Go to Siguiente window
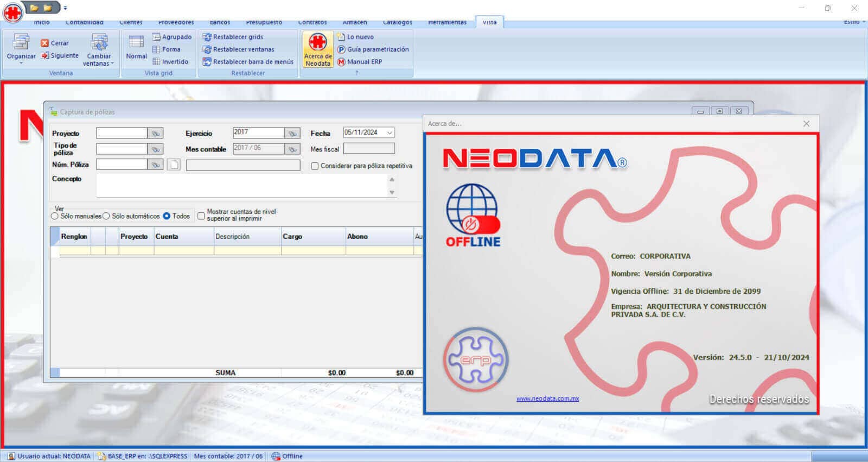The width and height of the screenshot is (868, 462). 60,55
